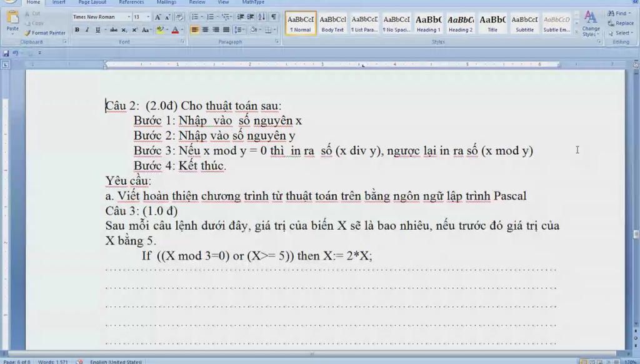Toggle Bold formatting
The width and height of the screenshot is (640, 364).
[77, 30]
